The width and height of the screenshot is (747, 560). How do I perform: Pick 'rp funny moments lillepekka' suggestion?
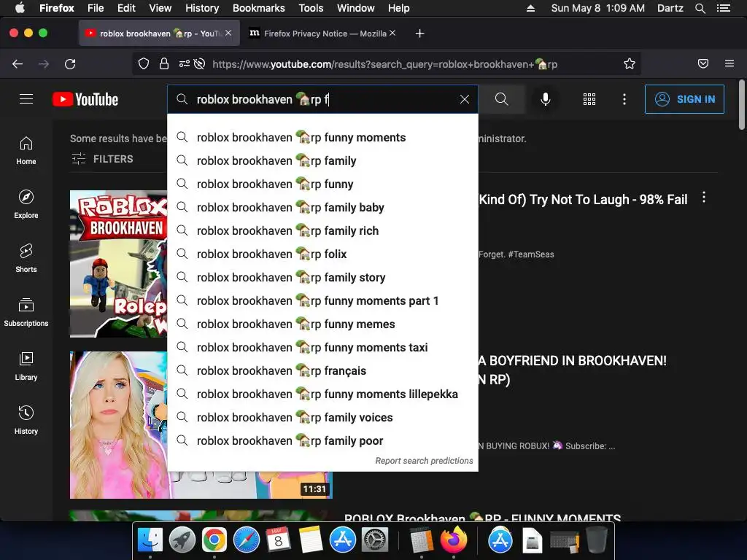click(x=323, y=394)
